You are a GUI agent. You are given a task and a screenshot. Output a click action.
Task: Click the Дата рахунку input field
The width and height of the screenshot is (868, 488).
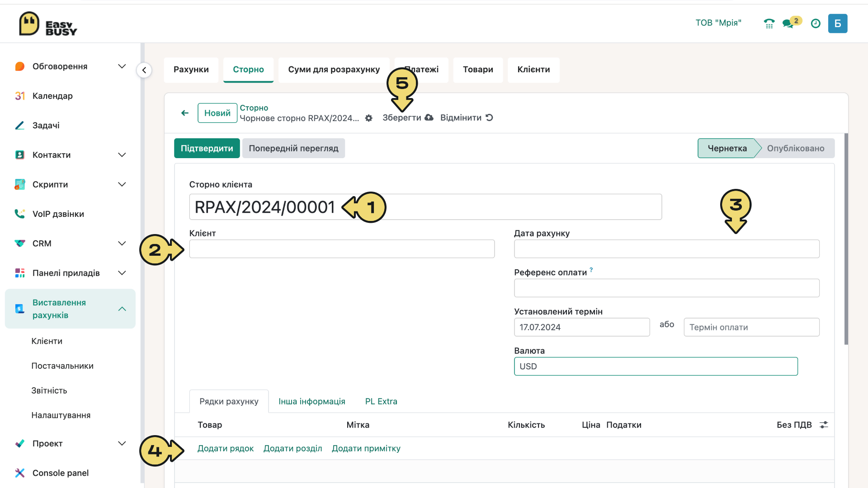[667, 249]
